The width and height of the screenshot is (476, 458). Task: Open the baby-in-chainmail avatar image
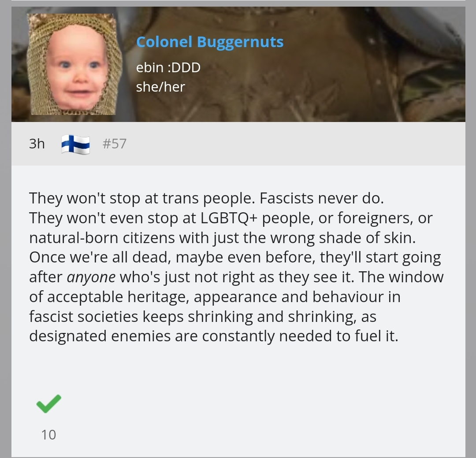(74, 64)
